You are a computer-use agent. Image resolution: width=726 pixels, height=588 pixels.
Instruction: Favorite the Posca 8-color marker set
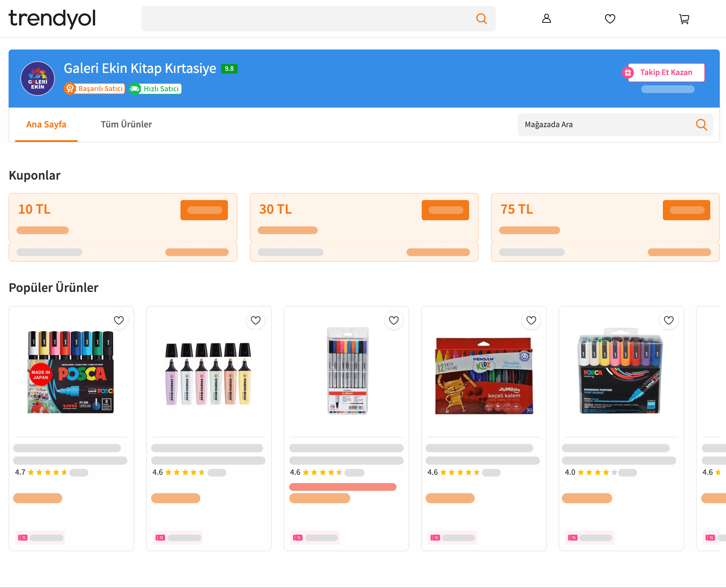pos(119,320)
